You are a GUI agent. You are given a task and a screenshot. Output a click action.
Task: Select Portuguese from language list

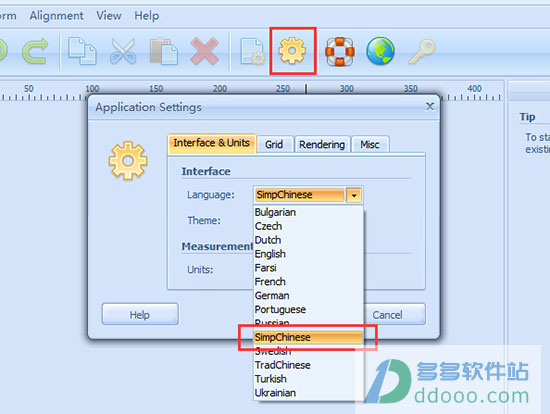pyautogui.click(x=308, y=309)
